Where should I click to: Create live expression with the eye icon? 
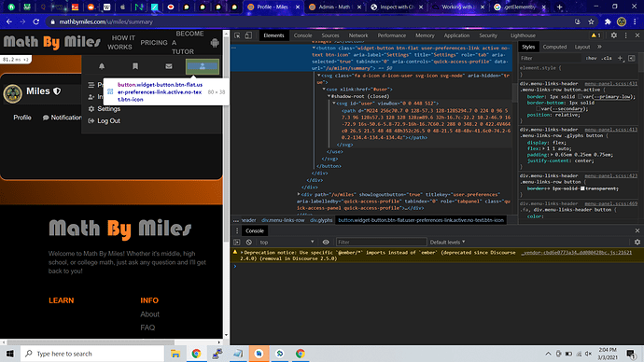coord(326,243)
